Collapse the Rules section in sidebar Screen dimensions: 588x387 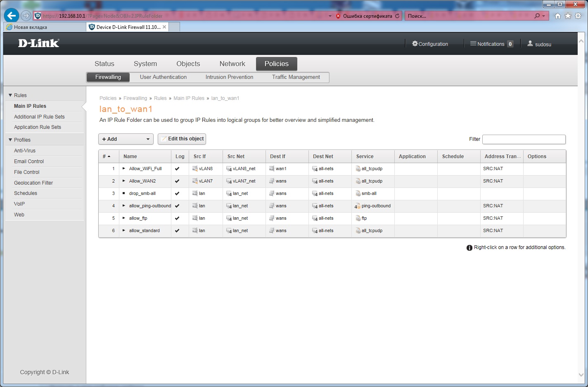click(x=10, y=95)
